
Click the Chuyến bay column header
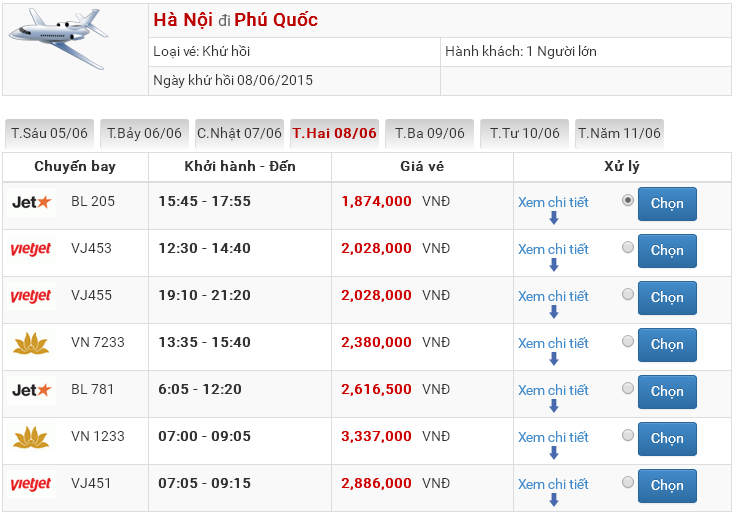pyautogui.click(x=75, y=167)
